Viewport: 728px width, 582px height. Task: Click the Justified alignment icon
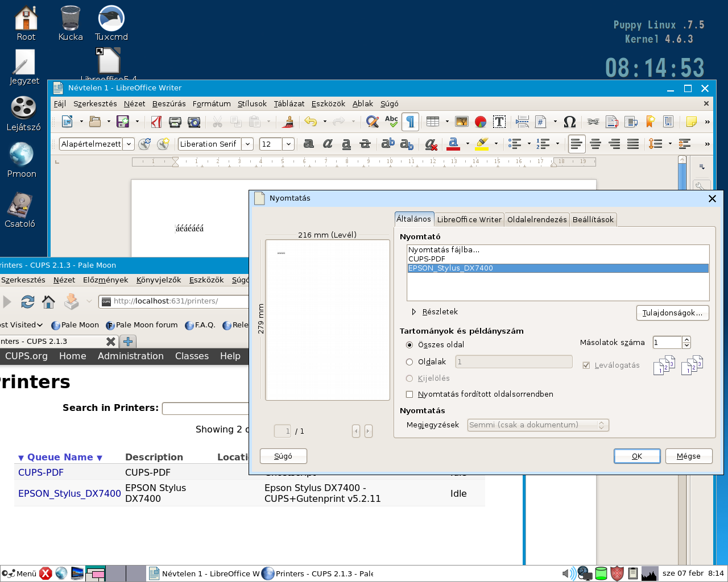633,144
